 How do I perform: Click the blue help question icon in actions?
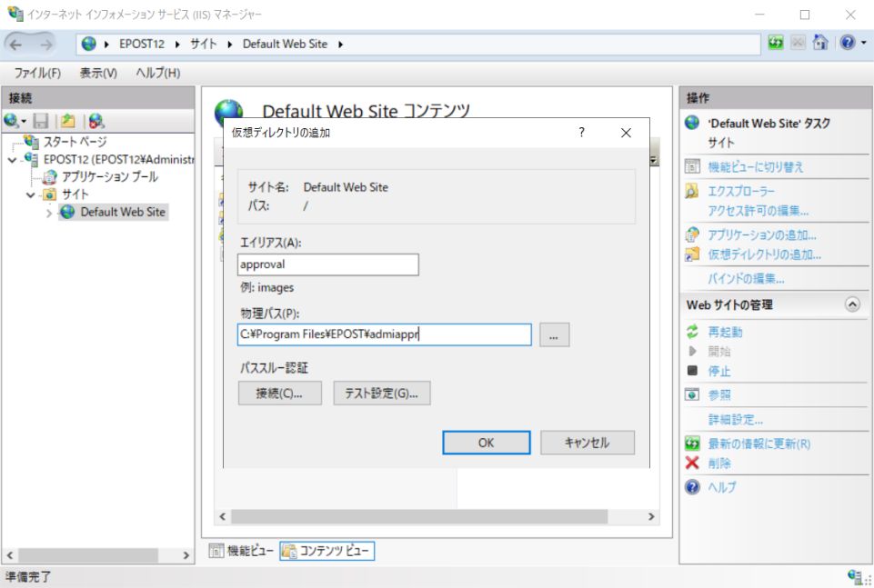click(692, 487)
